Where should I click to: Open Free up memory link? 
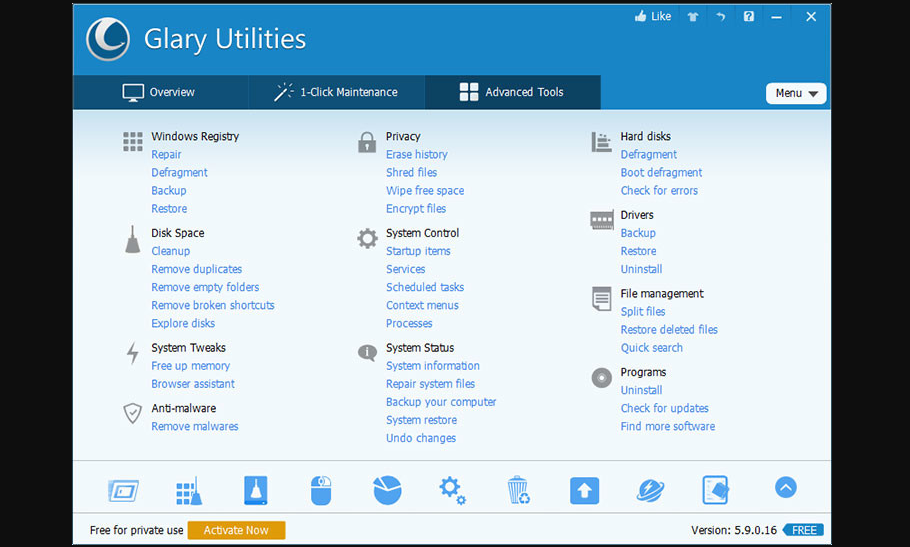pos(191,366)
